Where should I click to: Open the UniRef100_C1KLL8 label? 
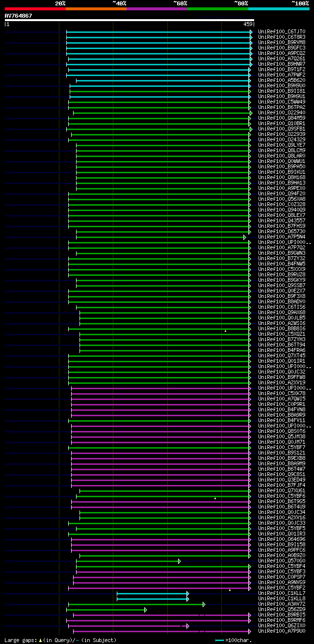282,599
